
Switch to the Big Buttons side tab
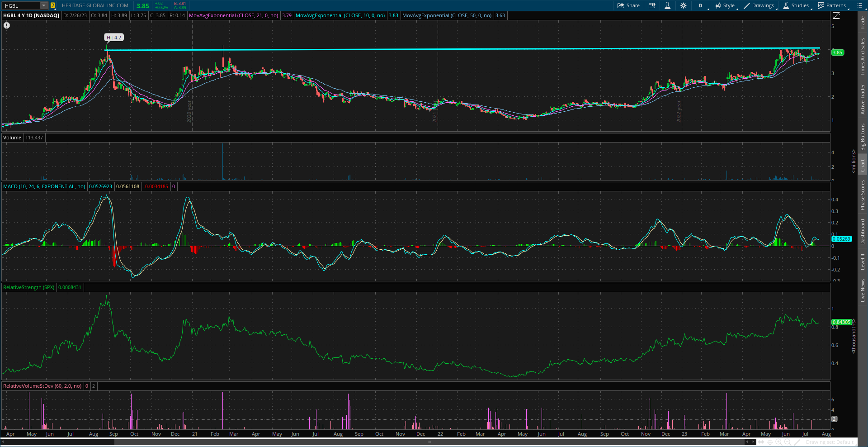(x=863, y=137)
